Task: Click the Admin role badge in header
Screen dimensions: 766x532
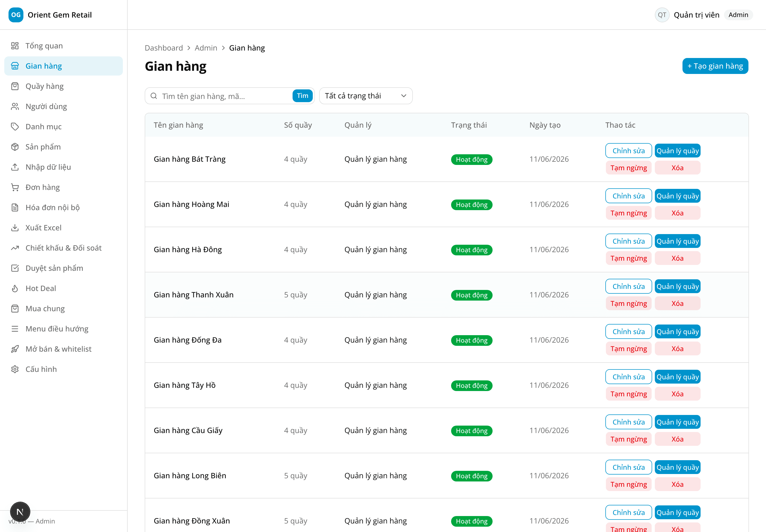Action: (x=738, y=15)
